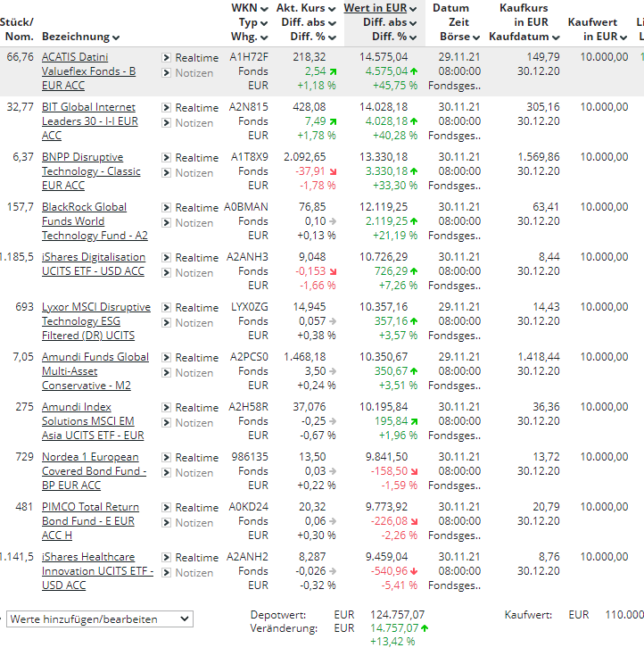Open ACATIS Datini Valueflex Fonds link
The image size is (644, 656).
pos(88,71)
